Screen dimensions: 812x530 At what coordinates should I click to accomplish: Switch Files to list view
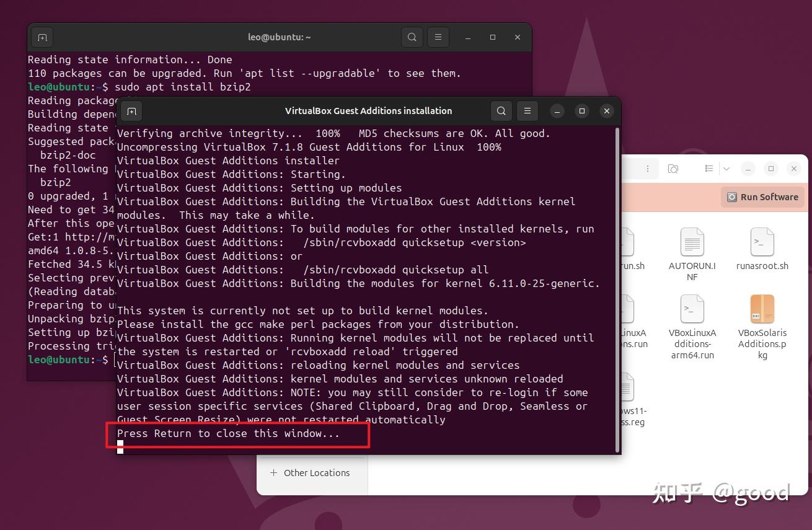click(x=708, y=169)
